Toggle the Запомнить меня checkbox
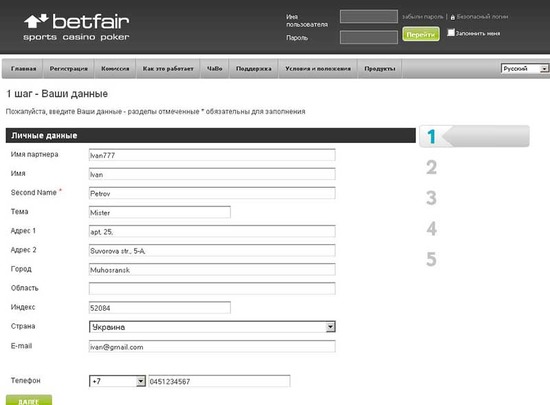The width and height of the screenshot is (550, 405). 451,33
